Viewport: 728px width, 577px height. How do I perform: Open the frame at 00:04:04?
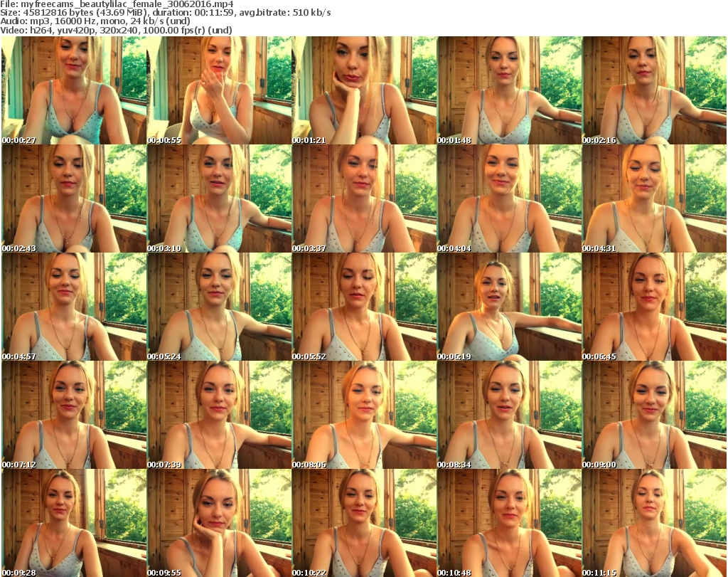coord(509,198)
